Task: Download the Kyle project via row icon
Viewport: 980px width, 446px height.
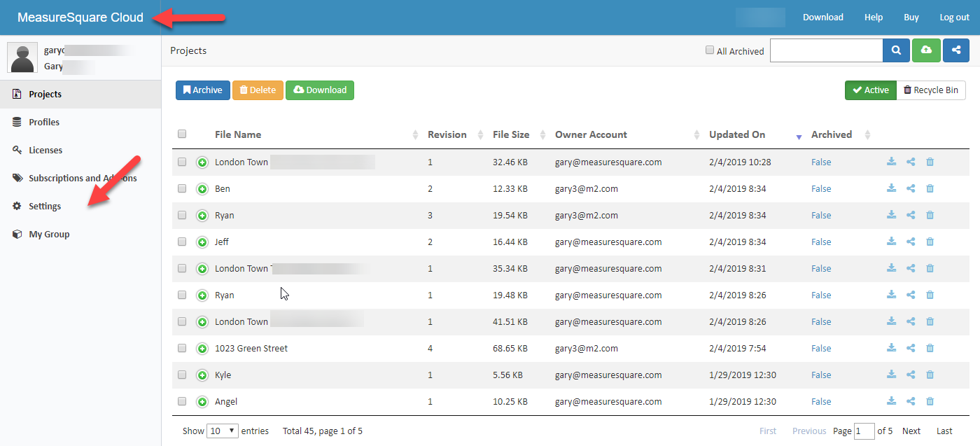Action: click(x=891, y=375)
